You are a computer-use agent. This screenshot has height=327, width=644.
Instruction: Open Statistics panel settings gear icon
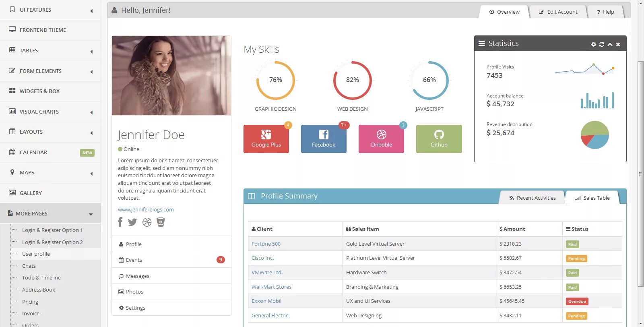(594, 44)
